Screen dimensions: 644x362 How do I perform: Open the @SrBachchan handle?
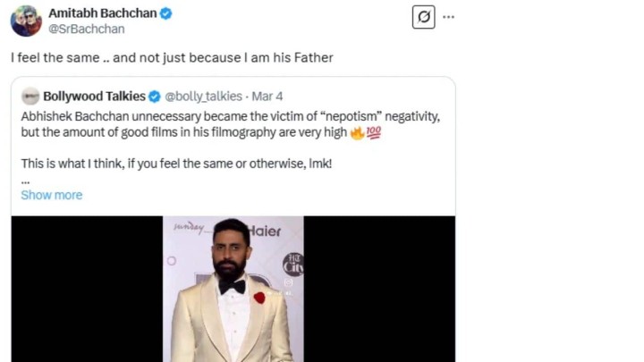pos(86,29)
